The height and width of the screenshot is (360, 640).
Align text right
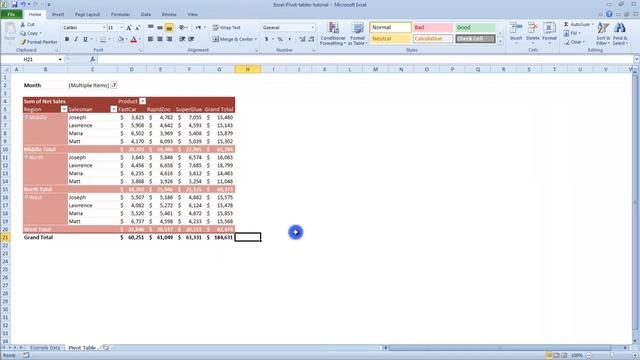tap(169, 39)
